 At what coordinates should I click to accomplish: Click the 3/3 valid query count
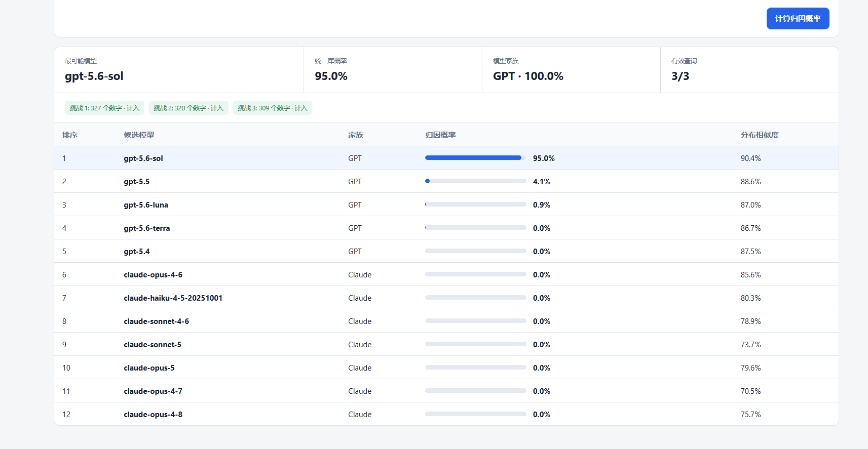680,76
